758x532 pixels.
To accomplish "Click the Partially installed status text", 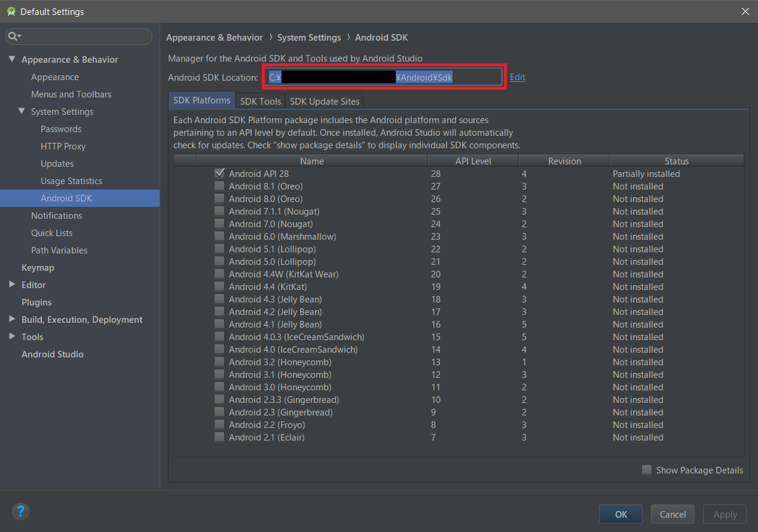I will tap(646, 173).
